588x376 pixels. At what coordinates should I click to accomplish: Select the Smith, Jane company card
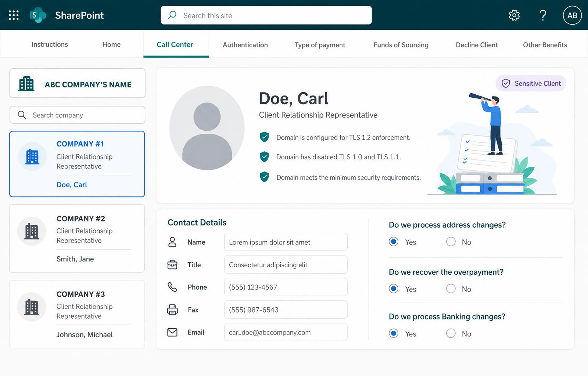coord(77,238)
